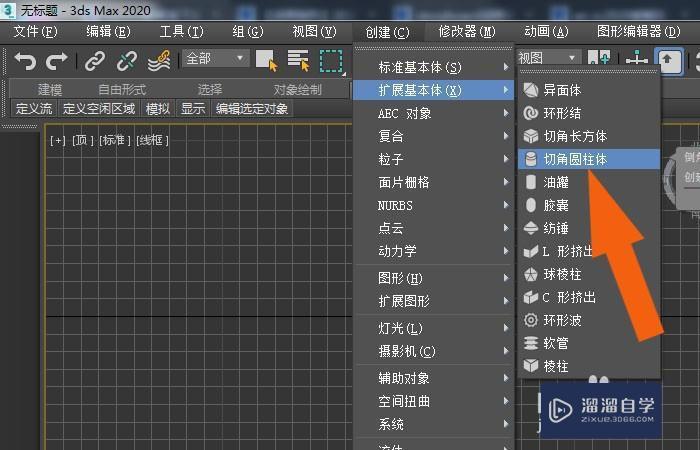This screenshot has height=450, width=700.
Task: Click the C-Ext (C 形挤出) icon
Action: pyautogui.click(x=530, y=297)
